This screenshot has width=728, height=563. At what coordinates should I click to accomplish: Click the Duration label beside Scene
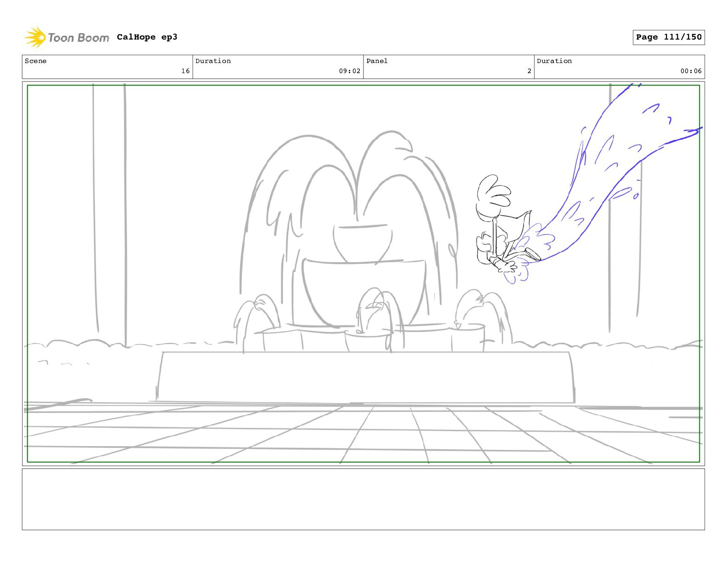tap(213, 61)
